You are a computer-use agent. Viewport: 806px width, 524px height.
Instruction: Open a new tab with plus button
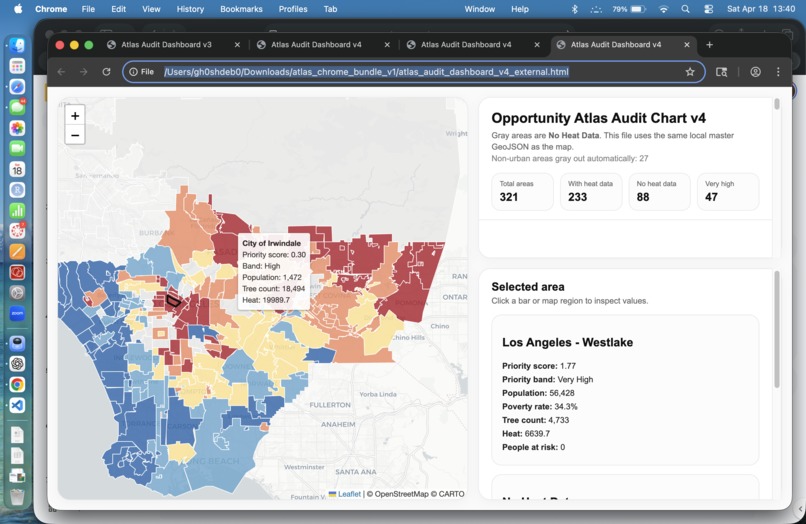click(x=709, y=45)
